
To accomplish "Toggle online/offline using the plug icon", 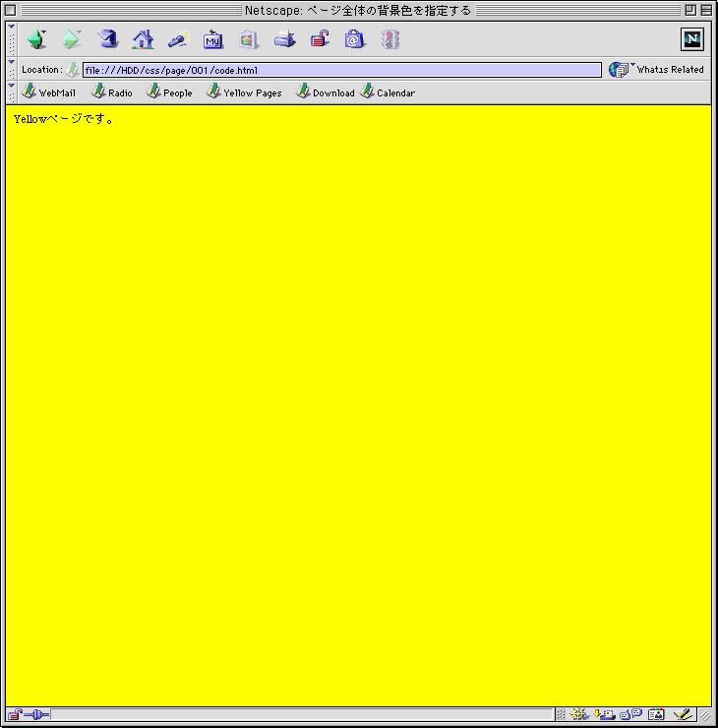I will [x=36, y=714].
